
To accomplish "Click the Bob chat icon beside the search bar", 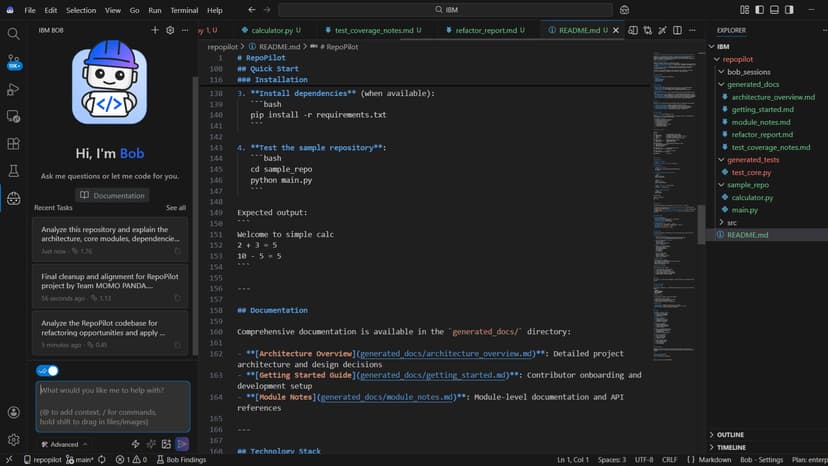I will pyautogui.click(x=624, y=10).
